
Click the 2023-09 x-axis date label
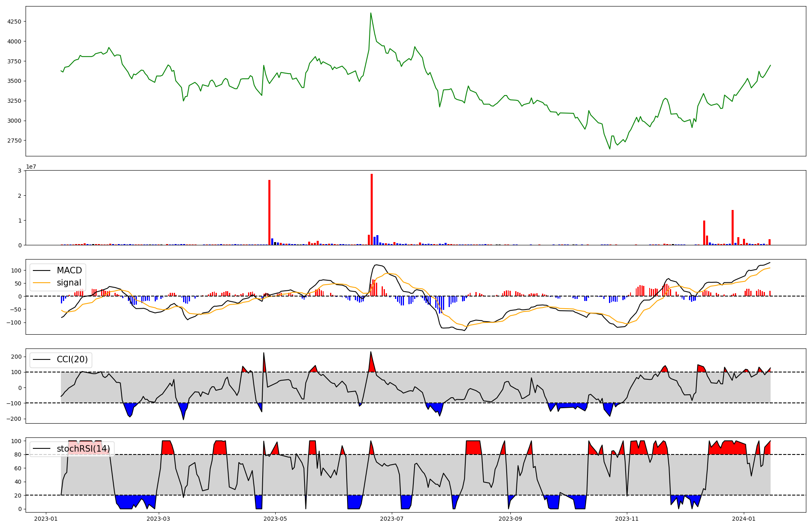point(510,519)
